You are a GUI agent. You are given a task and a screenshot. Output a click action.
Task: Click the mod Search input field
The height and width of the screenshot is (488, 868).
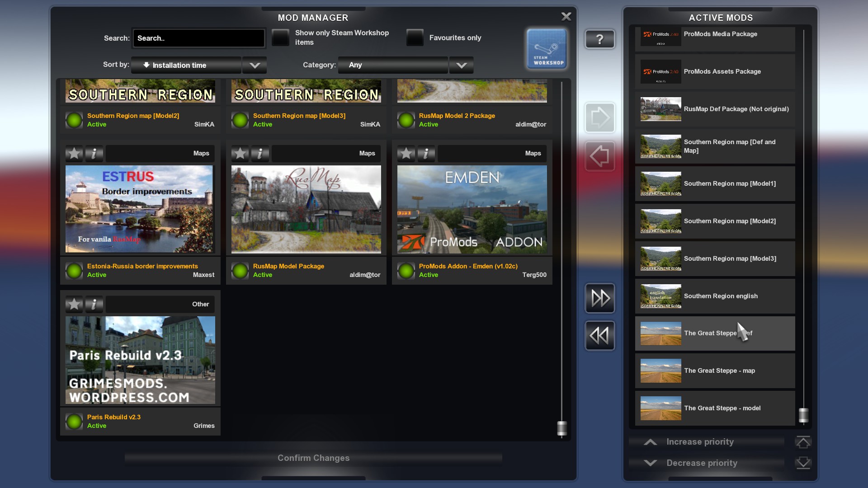(198, 38)
